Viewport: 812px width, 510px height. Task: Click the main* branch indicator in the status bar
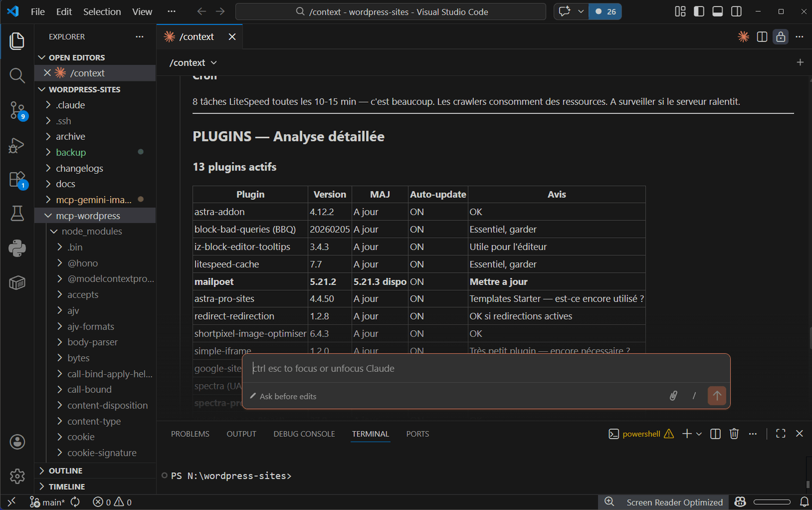tap(48, 502)
